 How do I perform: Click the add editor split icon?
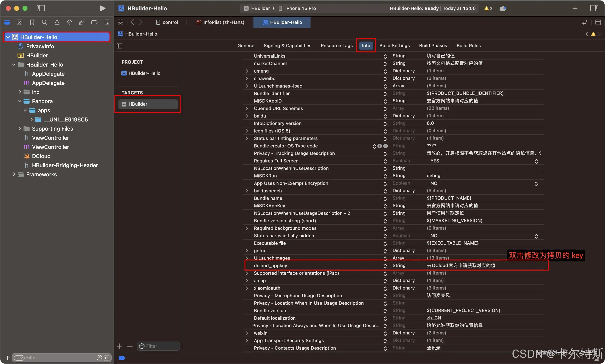598,22
